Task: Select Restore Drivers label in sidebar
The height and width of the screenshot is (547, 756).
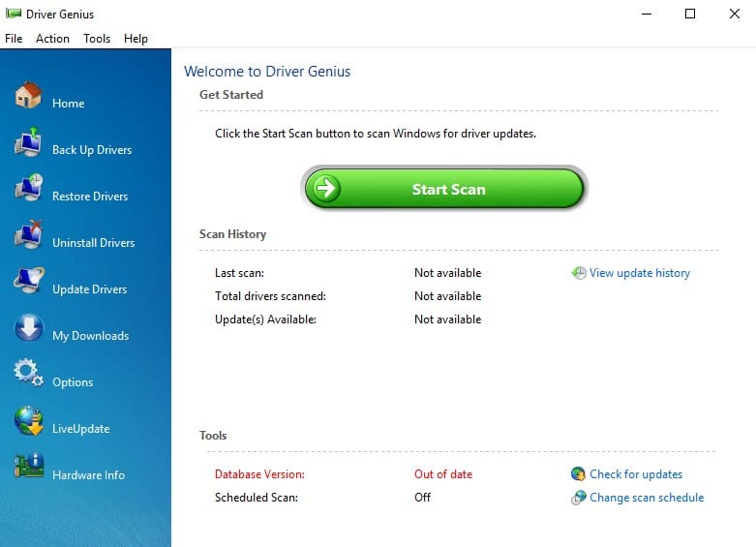Action: click(x=90, y=197)
